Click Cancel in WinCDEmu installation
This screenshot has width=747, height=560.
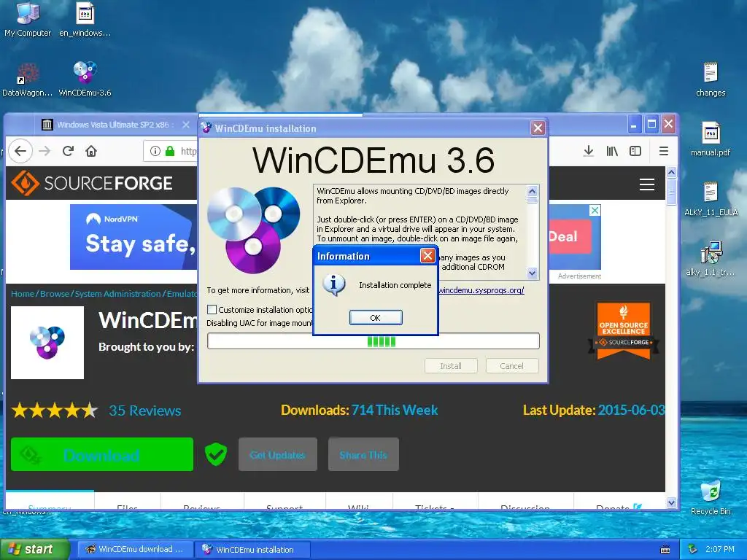pyautogui.click(x=511, y=366)
